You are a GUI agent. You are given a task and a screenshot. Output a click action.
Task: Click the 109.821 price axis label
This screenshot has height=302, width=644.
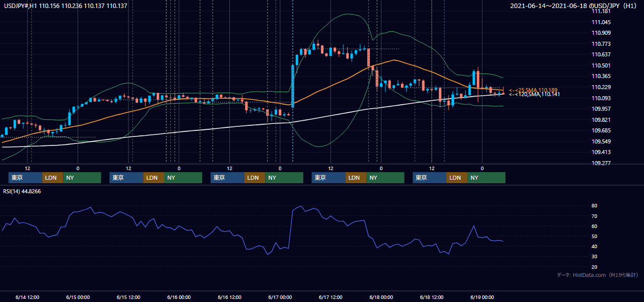point(602,120)
